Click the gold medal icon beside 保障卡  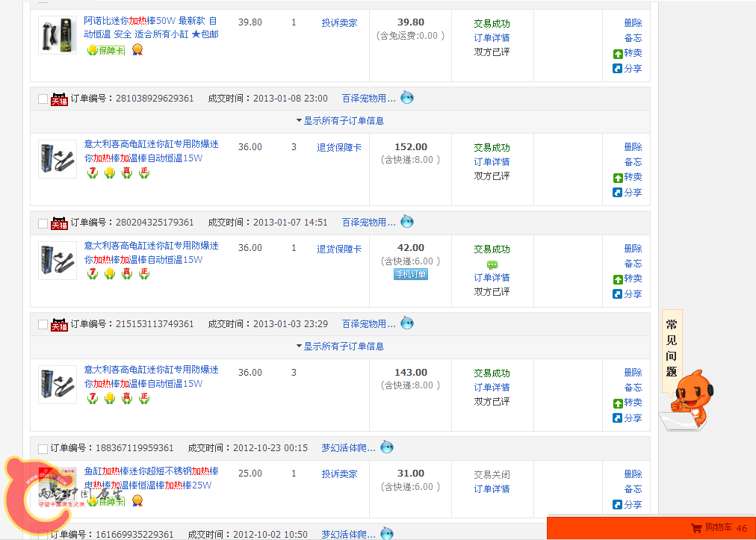pos(137,50)
